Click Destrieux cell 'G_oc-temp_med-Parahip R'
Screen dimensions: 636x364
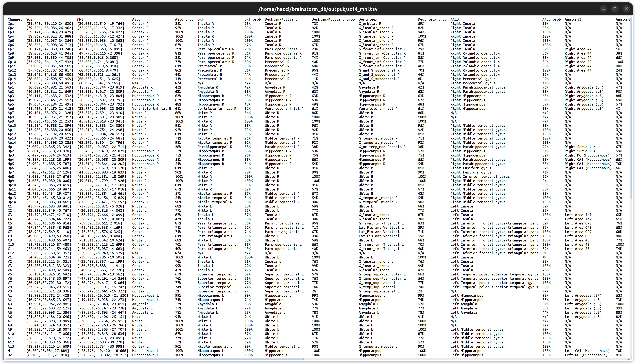(x=382, y=147)
